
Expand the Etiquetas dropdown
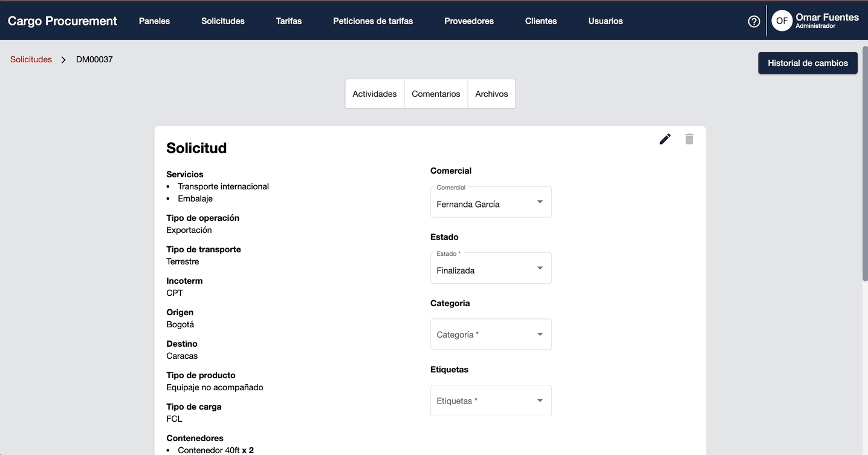click(491, 401)
